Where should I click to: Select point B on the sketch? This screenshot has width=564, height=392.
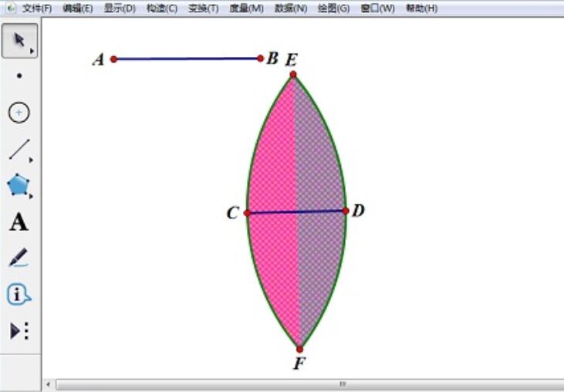(261, 59)
